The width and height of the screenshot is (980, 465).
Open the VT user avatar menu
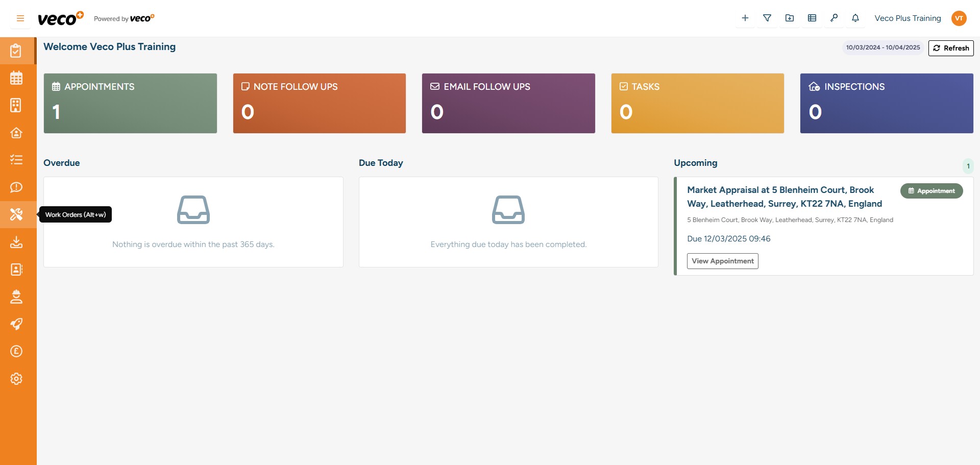click(x=959, y=18)
